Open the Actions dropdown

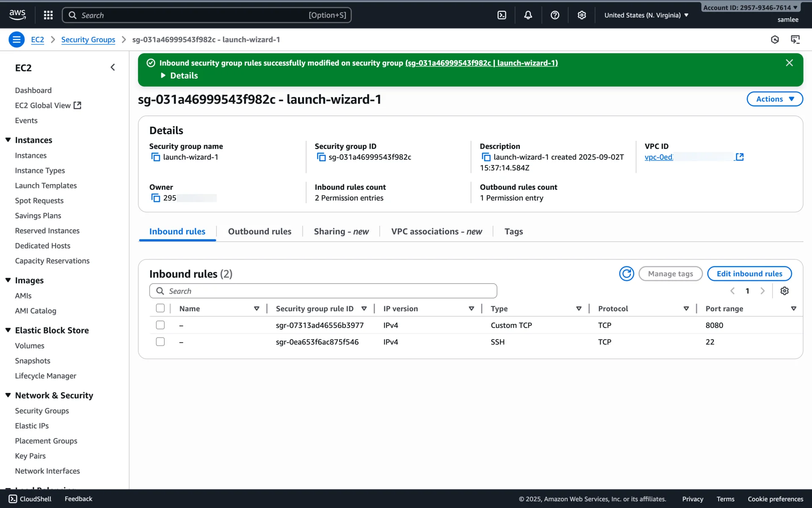coord(774,99)
